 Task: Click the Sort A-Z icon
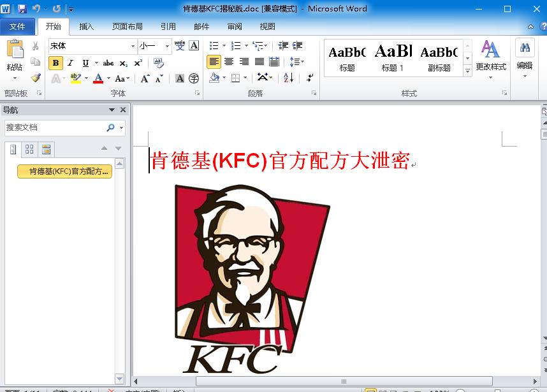pyautogui.click(x=289, y=78)
